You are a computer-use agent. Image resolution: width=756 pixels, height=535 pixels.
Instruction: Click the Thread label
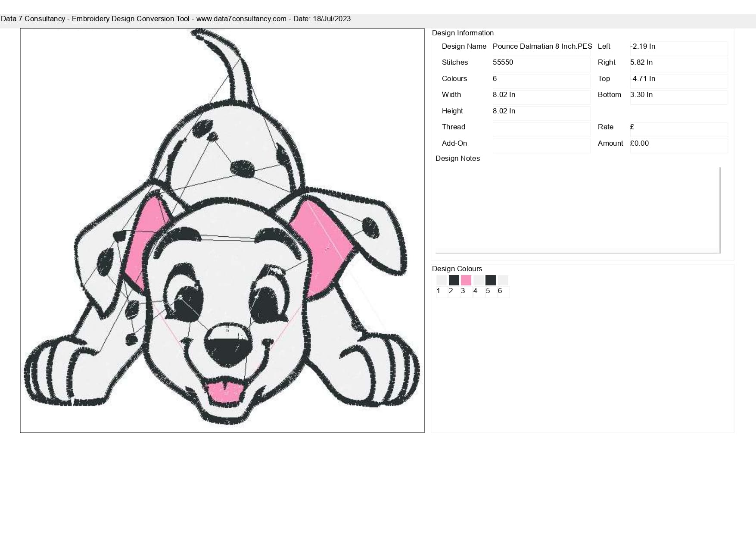(x=454, y=127)
